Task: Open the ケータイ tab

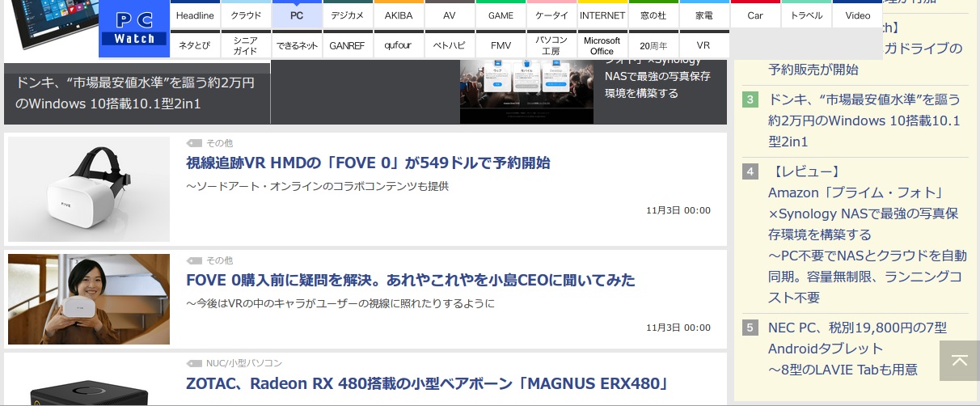Action: point(551,15)
